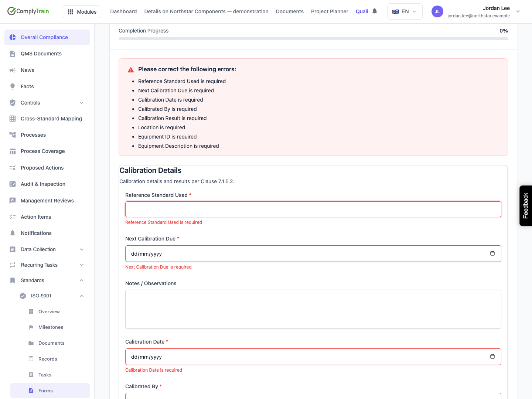Click 'Equipment ID is required' error text

click(x=167, y=137)
